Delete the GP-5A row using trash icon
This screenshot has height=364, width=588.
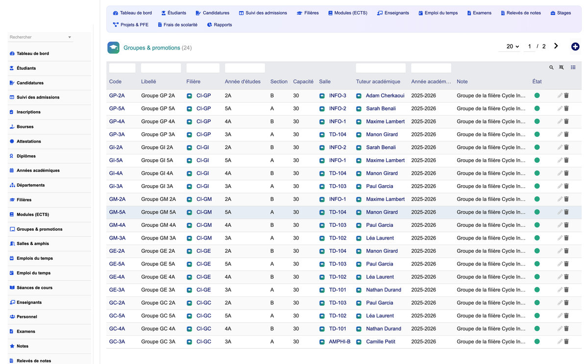coord(566,108)
